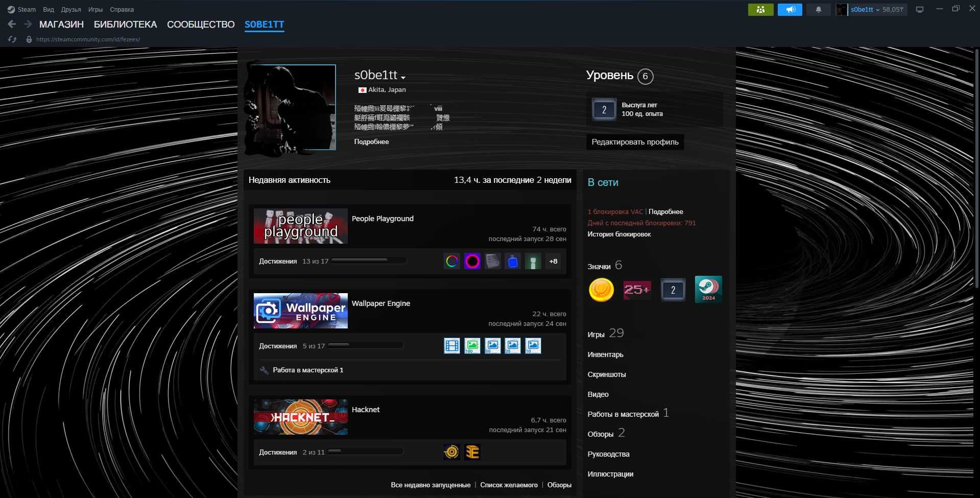Switch to the МАГАЗИН tab
The width and height of the screenshot is (980, 498).
coord(61,25)
